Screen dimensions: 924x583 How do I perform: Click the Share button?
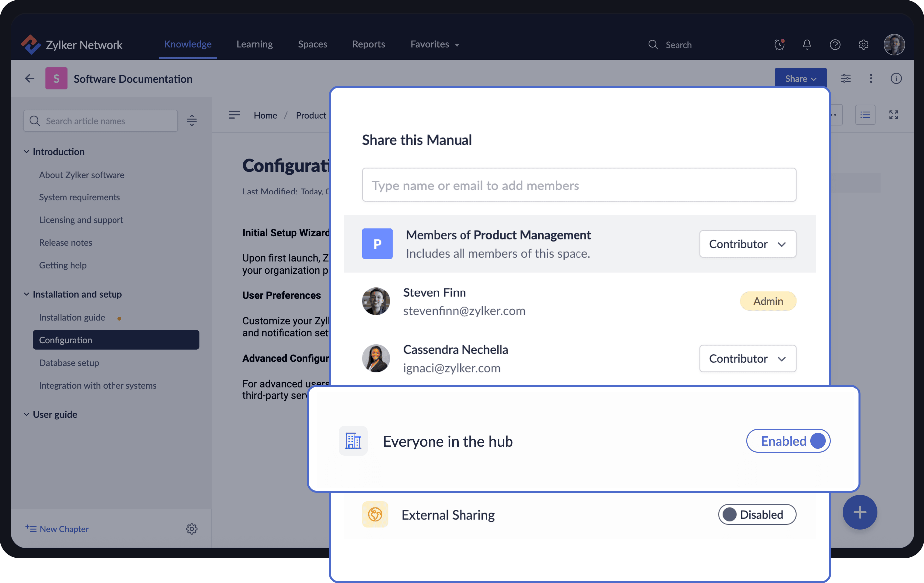(x=800, y=78)
